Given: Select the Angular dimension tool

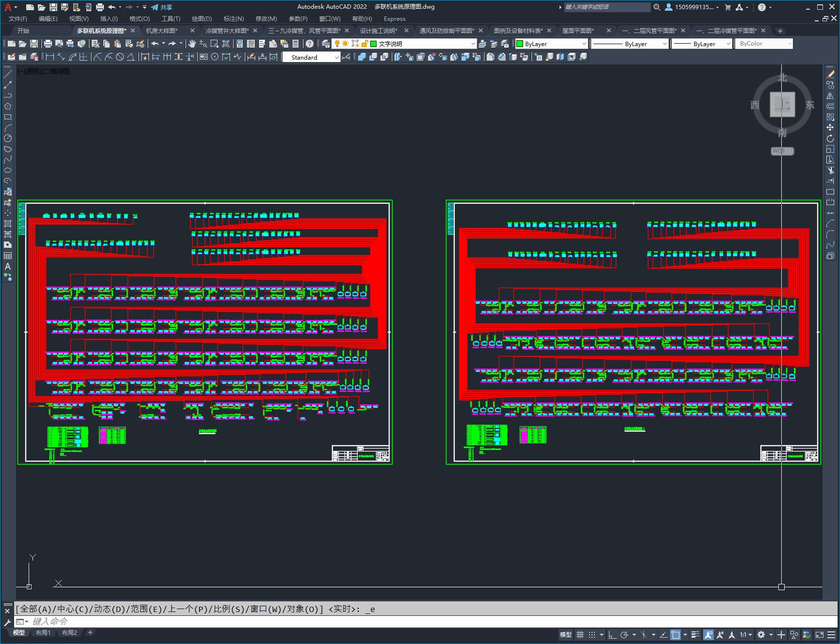Looking at the screenshot, I should tap(131, 57).
